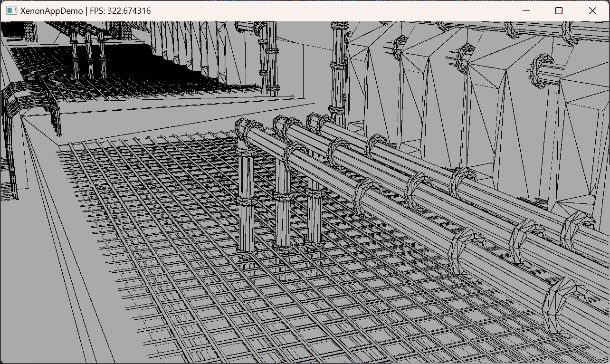The height and width of the screenshot is (364, 610).
Task: Maximize the XenonAppDemo window
Action: [559, 10]
